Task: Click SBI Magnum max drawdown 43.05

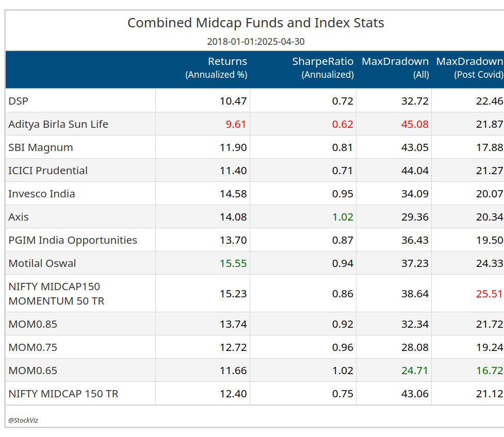Action: [415, 147]
